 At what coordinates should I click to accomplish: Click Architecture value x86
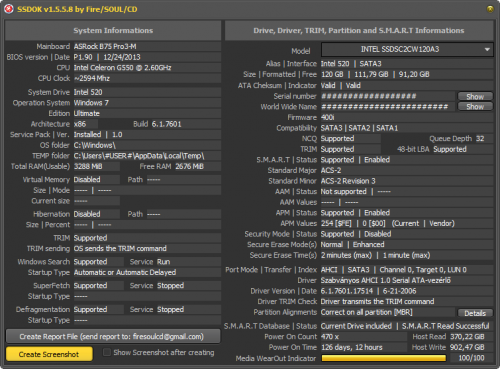[80, 124]
